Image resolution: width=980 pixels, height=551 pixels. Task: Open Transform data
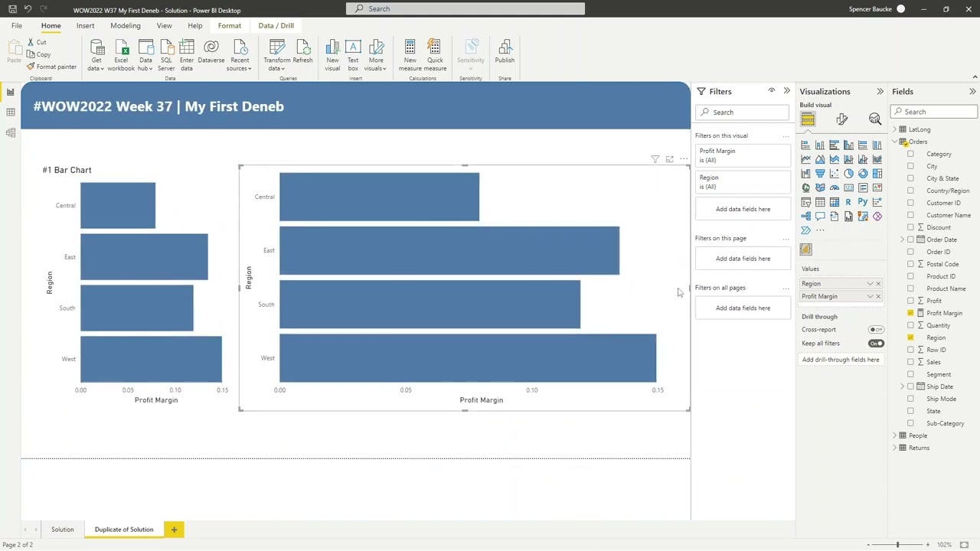point(276,55)
